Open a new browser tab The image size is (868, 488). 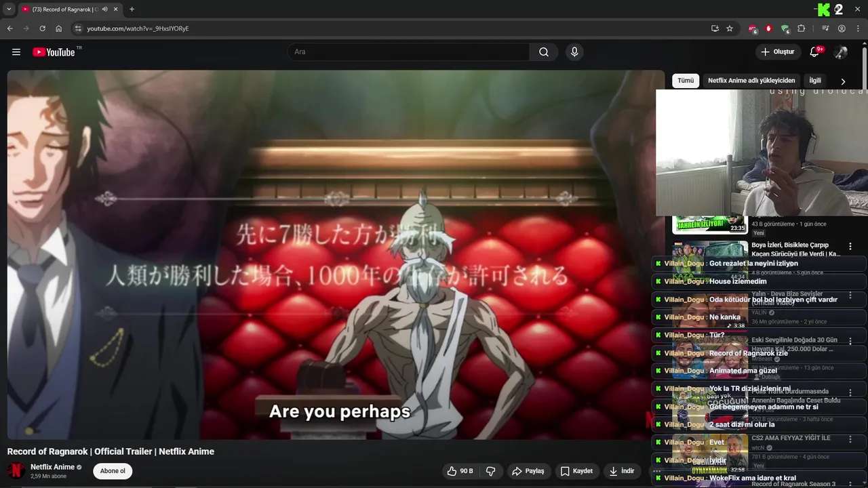click(x=132, y=9)
